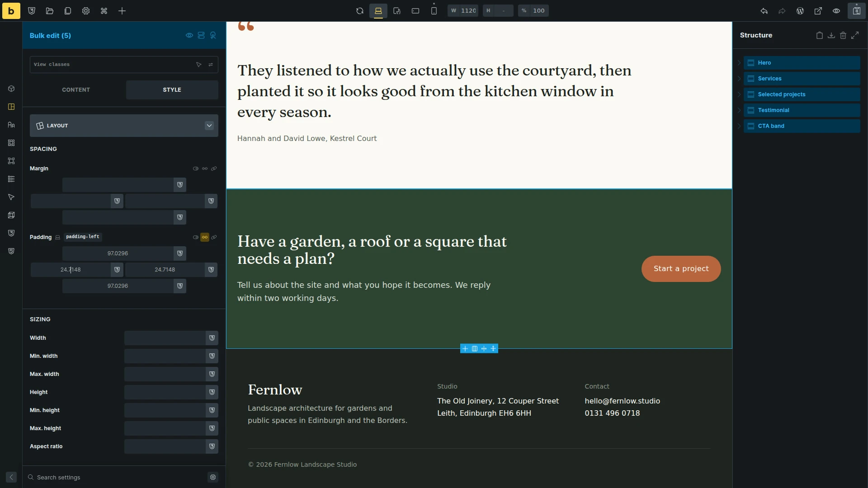The image size is (868, 488).
Task: Switch to mobile landscape breakpoint icon
Action: click(x=415, y=11)
